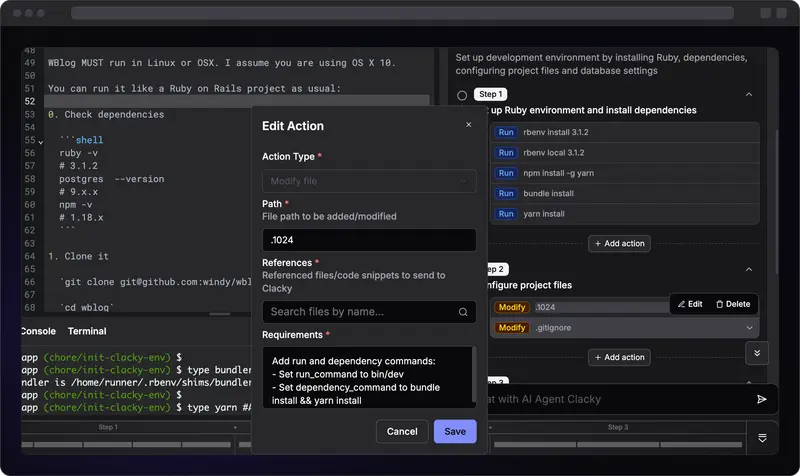Click the double-chevron scroll-down button

pos(757,353)
